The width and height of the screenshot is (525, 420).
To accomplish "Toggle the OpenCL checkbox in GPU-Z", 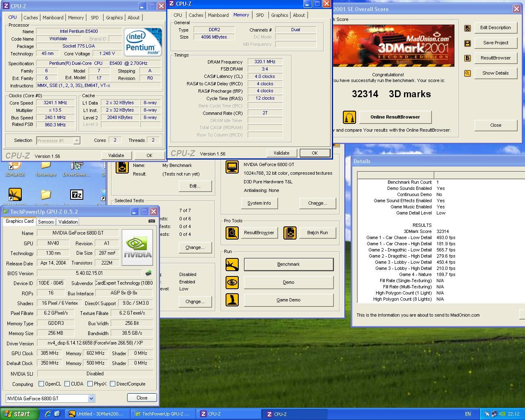I will 41,384.
